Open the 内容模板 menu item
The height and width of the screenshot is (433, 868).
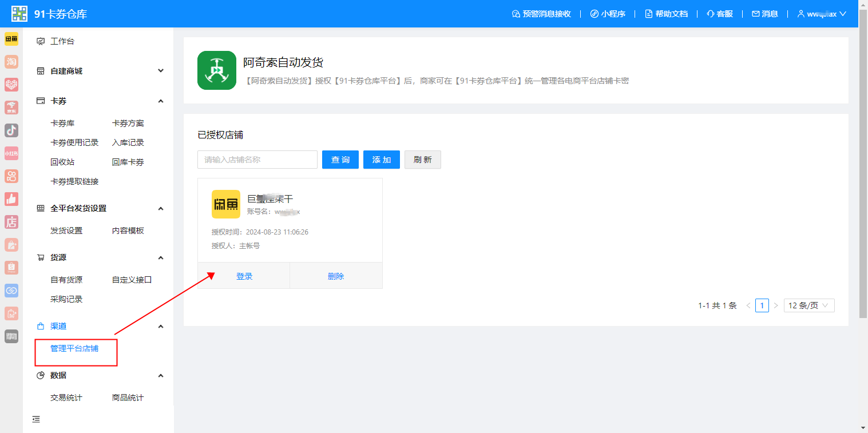pyautogui.click(x=128, y=231)
